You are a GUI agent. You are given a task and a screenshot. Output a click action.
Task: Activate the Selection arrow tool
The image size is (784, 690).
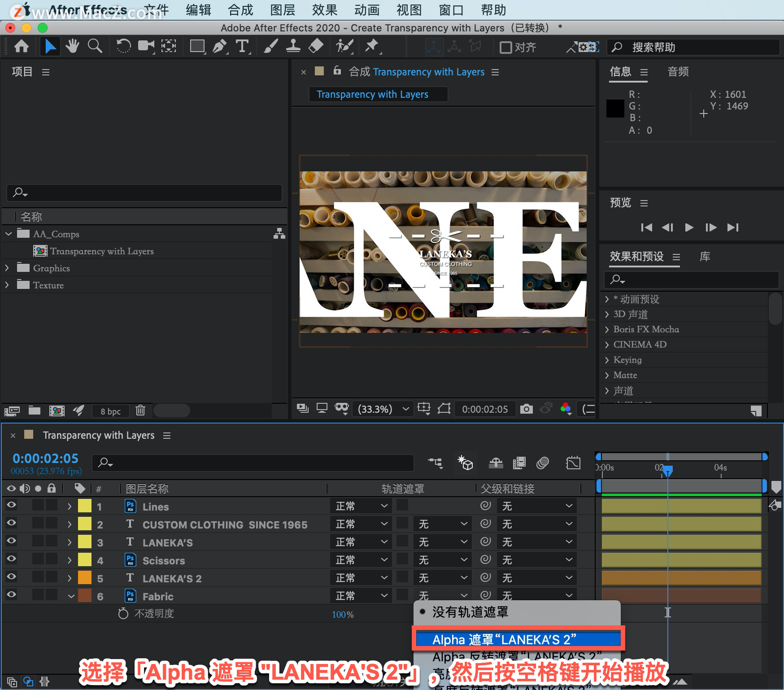[x=50, y=46]
